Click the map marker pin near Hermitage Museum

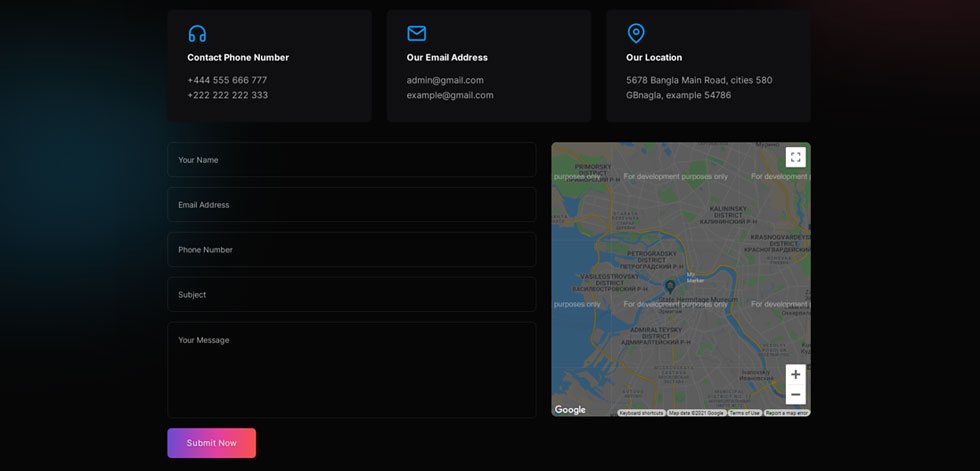(670, 287)
